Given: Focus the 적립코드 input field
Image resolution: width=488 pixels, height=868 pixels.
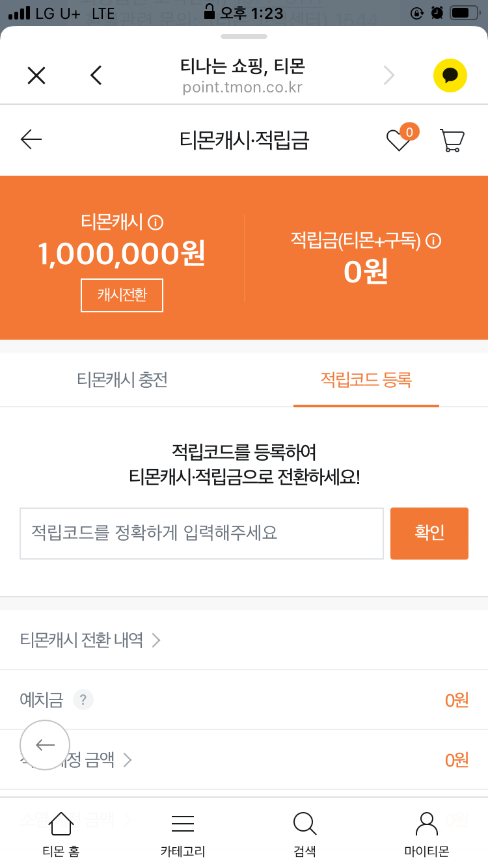Looking at the screenshot, I should tap(202, 534).
